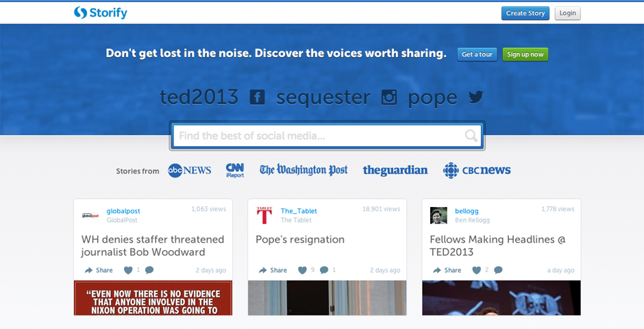Click the red Nixon quote thumbnail

(153, 297)
